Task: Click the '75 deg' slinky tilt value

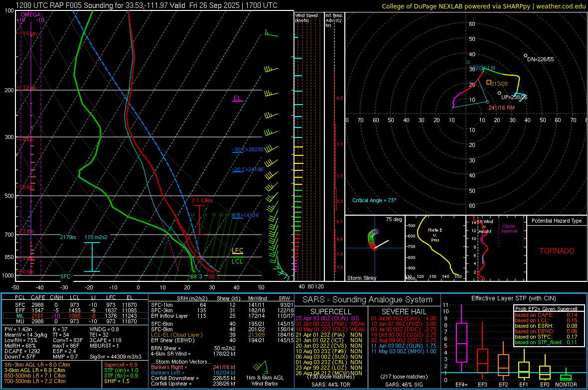Action: click(x=394, y=219)
